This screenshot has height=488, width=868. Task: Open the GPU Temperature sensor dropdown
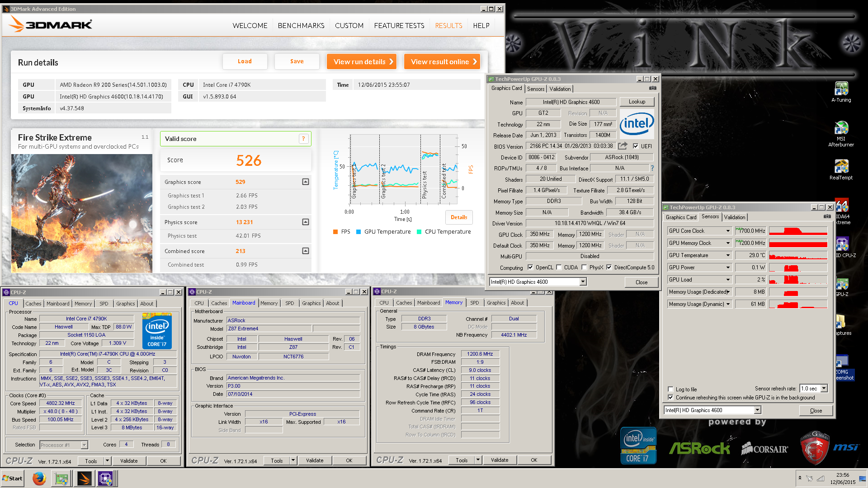[728, 255]
